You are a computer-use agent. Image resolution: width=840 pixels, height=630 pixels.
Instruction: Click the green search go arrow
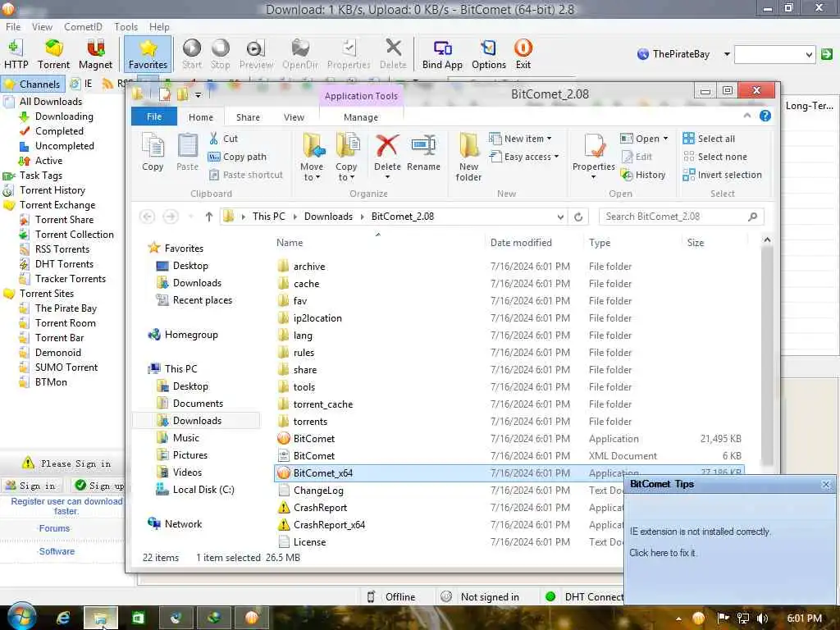[827, 53]
